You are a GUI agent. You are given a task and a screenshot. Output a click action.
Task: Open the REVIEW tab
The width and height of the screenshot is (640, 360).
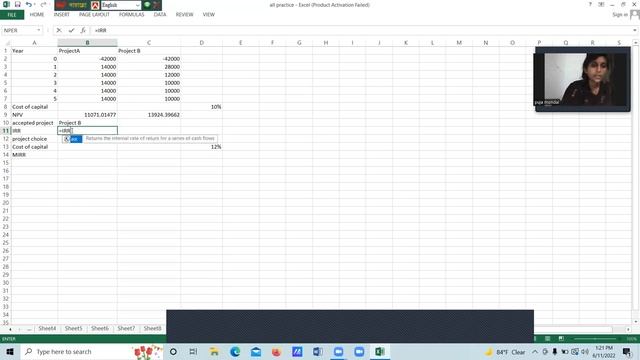(x=184, y=15)
